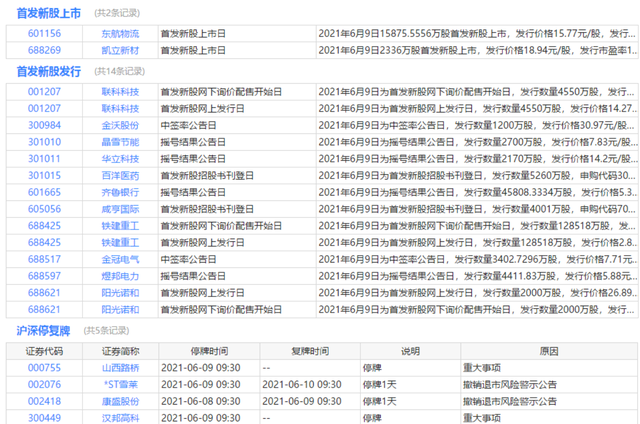
Task: Open code 688425 in the 网下询价配售开始日 row
Action: click(44, 226)
